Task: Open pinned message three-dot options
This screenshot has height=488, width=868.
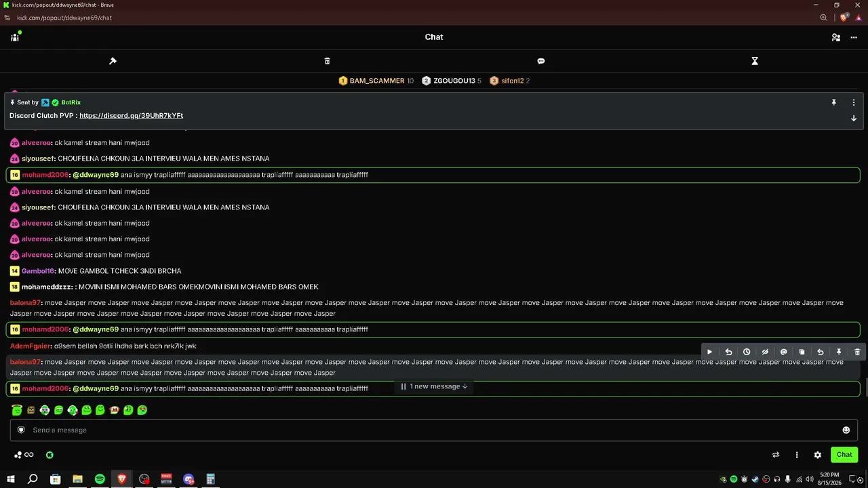Action: click(854, 102)
